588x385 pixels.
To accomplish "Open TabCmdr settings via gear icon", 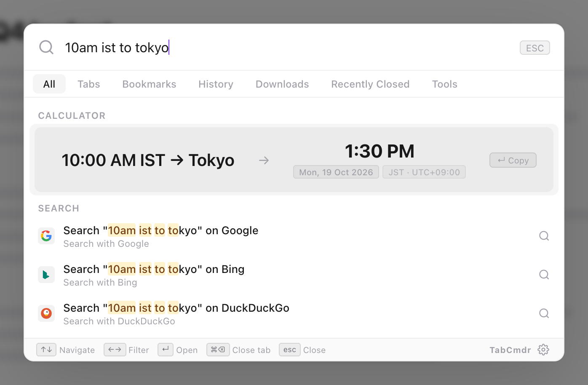I will coord(543,350).
